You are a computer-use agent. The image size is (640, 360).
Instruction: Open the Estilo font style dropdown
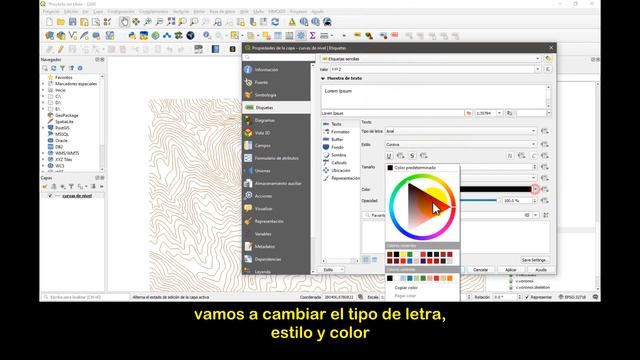461,144
